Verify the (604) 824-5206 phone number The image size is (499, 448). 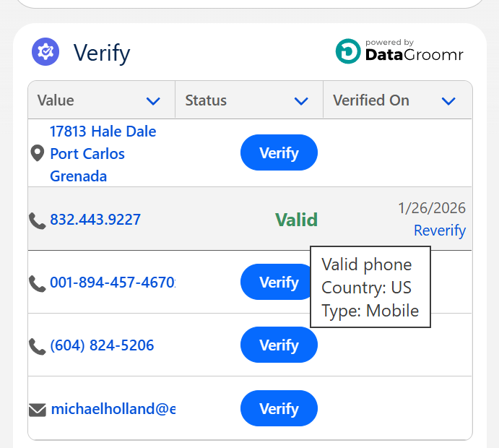[x=279, y=345]
